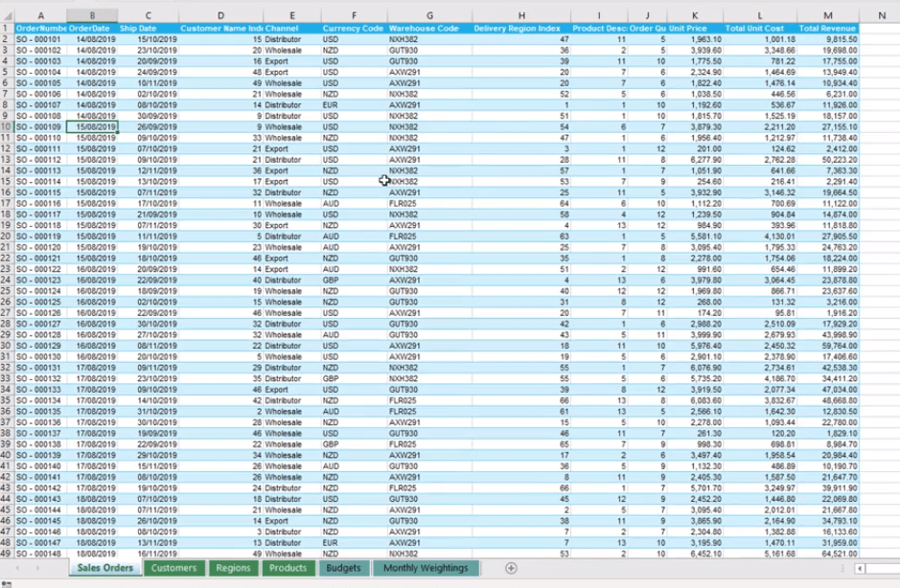Select the row 49 header
Screen dimensions: 900x588
tap(7, 554)
